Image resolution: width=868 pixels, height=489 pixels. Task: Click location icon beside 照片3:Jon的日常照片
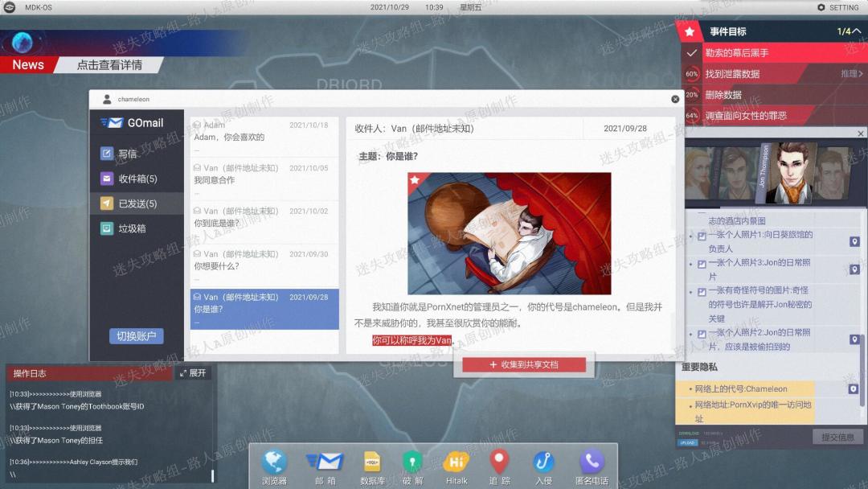click(x=854, y=269)
